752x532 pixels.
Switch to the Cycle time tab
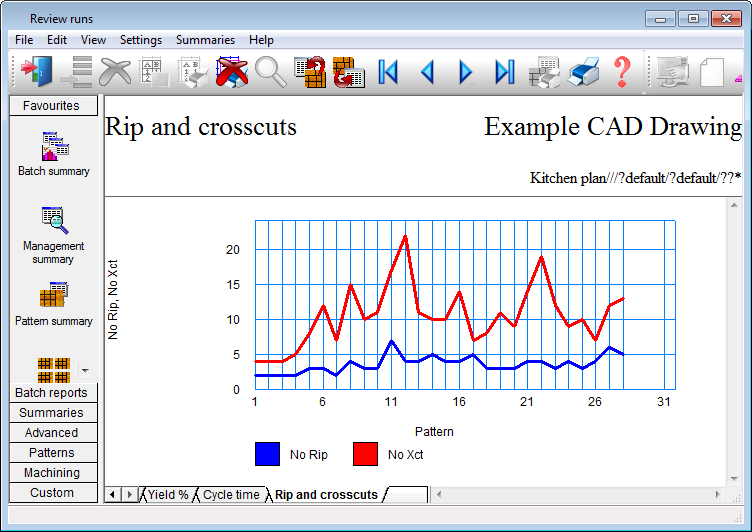click(x=231, y=495)
